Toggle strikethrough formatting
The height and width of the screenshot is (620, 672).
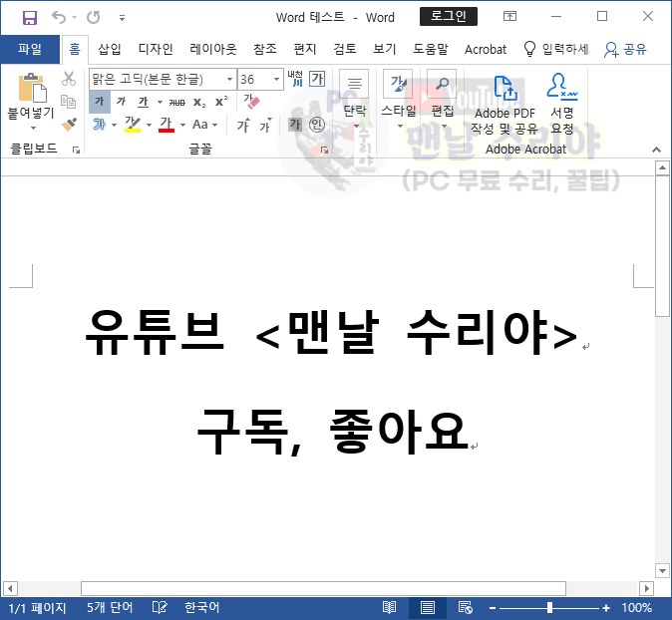coord(176,102)
